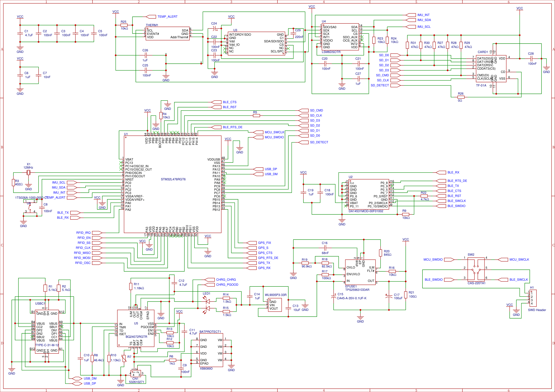
Task: Click the R3 resistor symbol
Action: pos(13,183)
